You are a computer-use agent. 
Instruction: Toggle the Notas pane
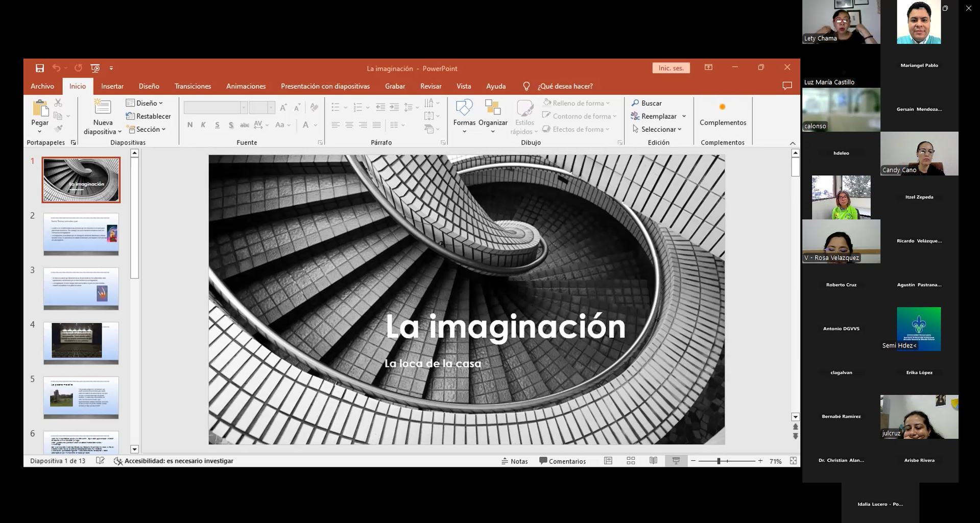[x=514, y=461]
